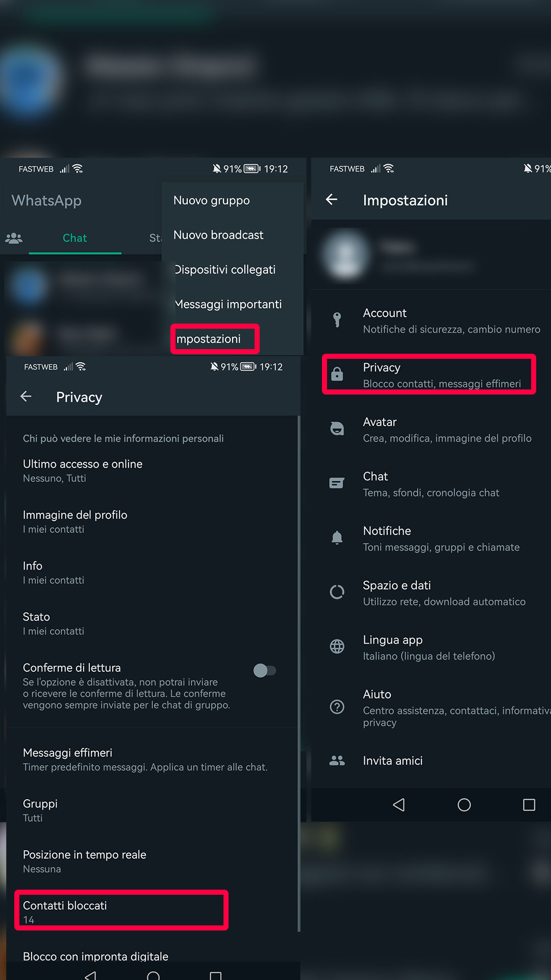Click the Privacy lock icon
The width and height of the screenshot is (551, 980).
337,374
